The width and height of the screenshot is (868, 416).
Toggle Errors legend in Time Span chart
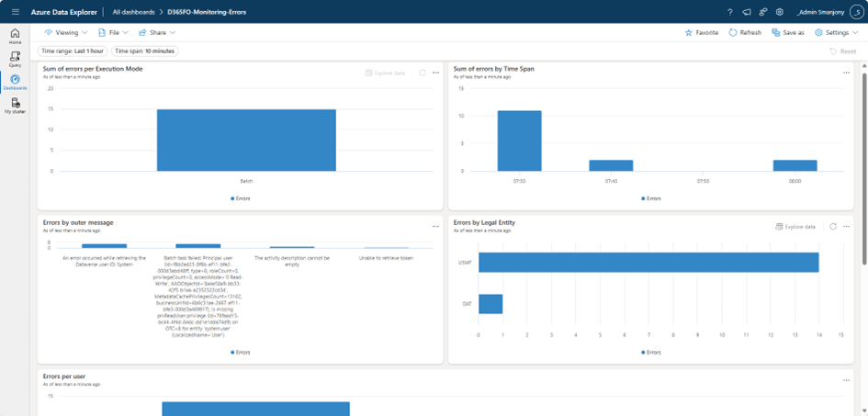coord(650,198)
